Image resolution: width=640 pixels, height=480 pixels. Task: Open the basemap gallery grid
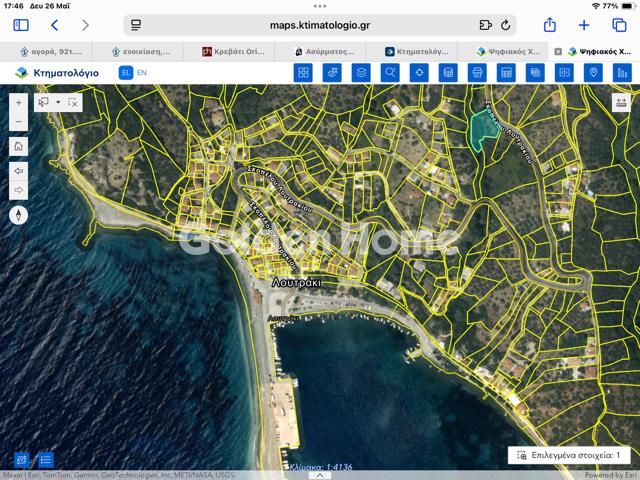(x=303, y=72)
